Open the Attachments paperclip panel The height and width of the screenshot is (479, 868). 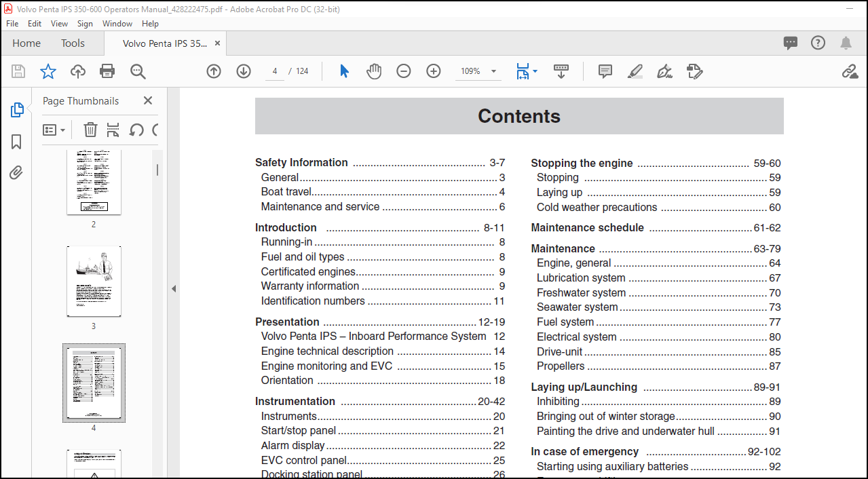(x=17, y=173)
